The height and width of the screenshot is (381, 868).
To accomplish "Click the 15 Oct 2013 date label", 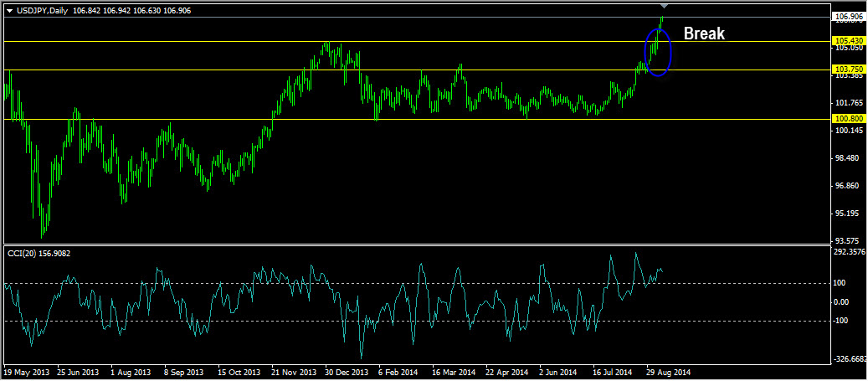I will pos(239,372).
